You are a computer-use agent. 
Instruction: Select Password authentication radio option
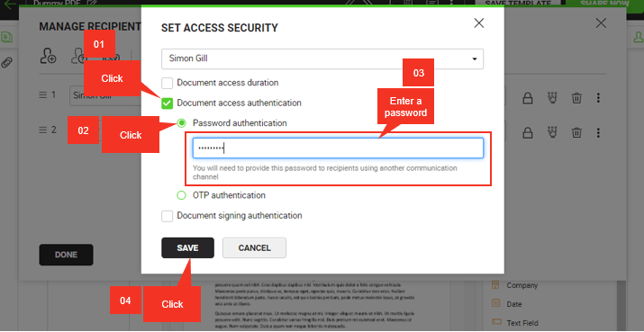coord(181,123)
